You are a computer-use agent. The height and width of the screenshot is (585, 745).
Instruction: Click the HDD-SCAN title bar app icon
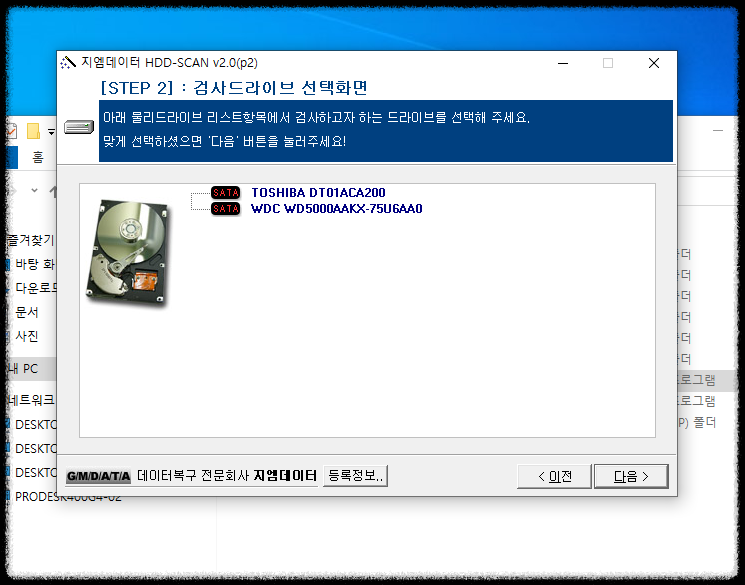(68, 63)
